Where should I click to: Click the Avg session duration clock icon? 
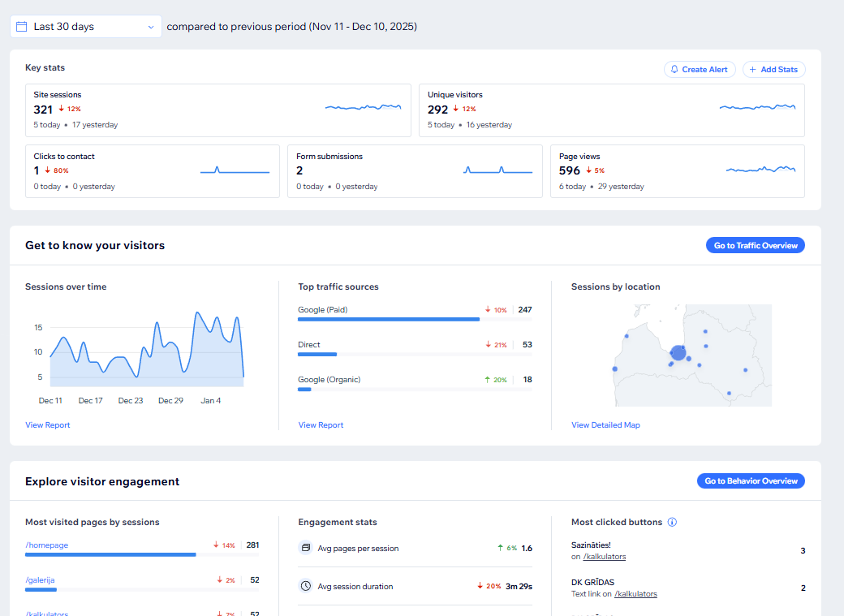(306, 586)
